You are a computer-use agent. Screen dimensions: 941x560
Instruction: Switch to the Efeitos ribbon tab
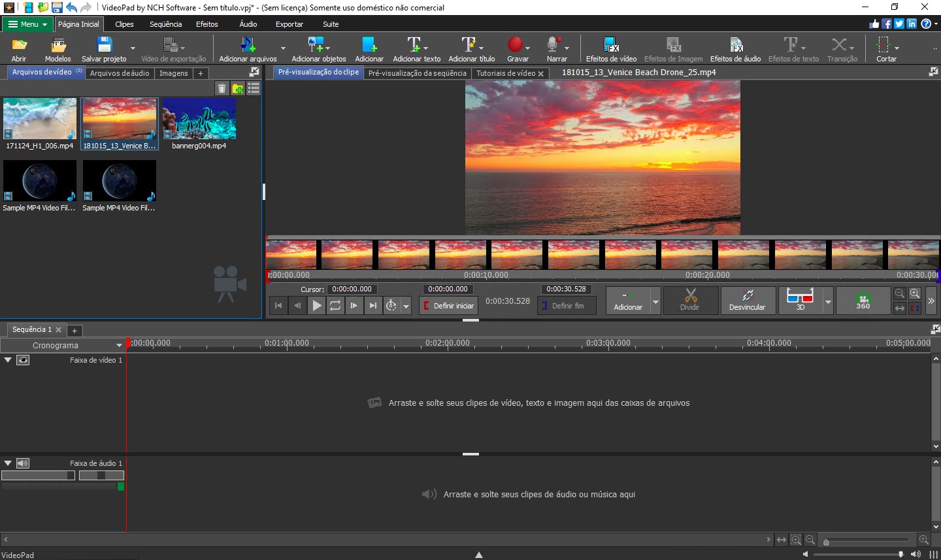coord(206,24)
